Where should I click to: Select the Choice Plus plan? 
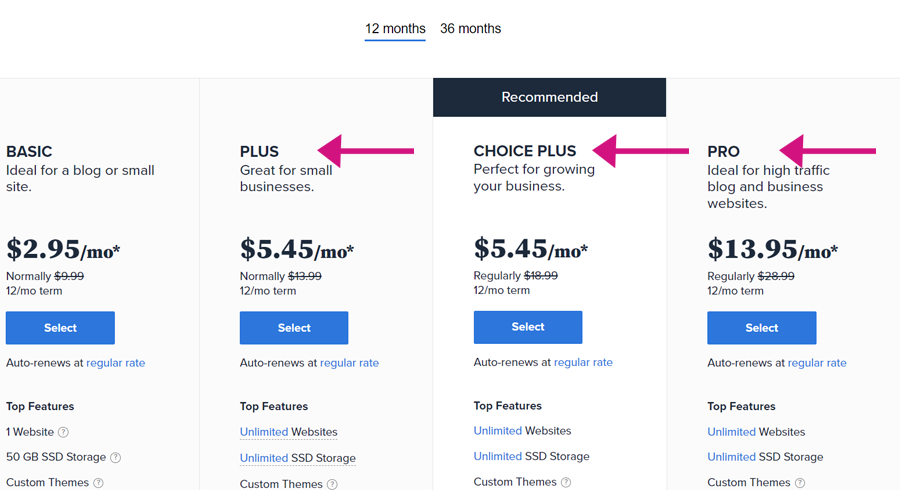tap(528, 327)
